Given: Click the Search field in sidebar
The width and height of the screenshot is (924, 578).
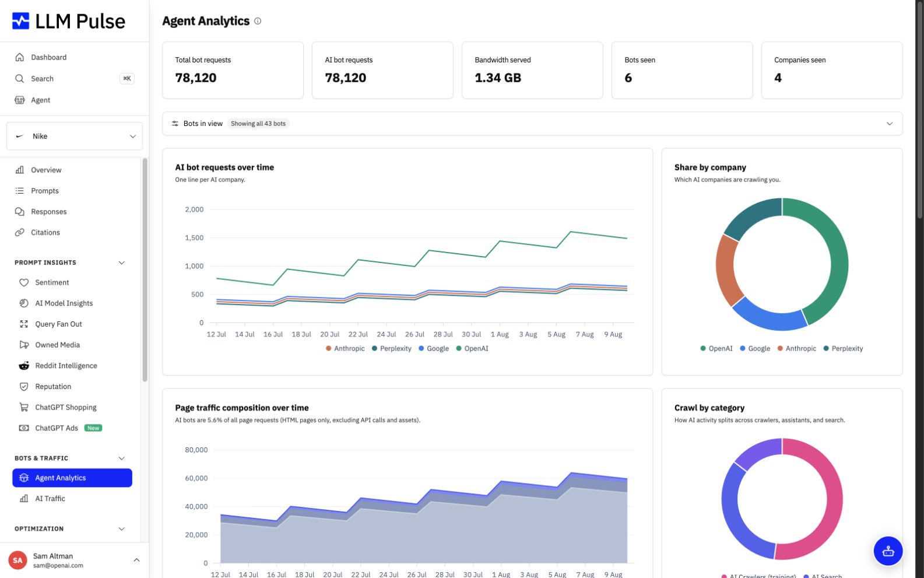Looking at the screenshot, I should tap(75, 79).
